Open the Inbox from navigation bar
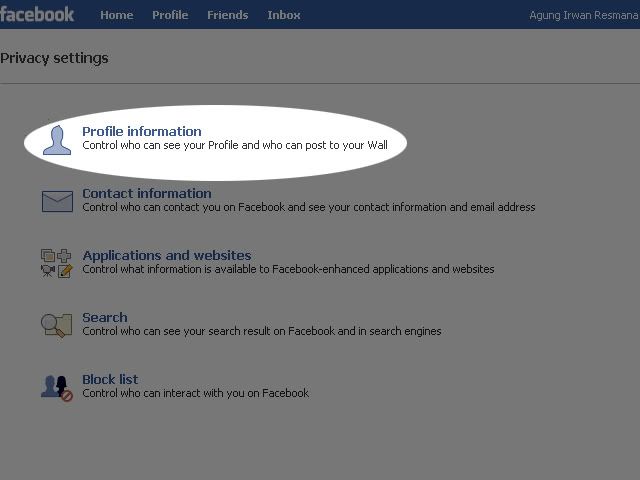This screenshot has height=480, width=640. pos(284,15)
